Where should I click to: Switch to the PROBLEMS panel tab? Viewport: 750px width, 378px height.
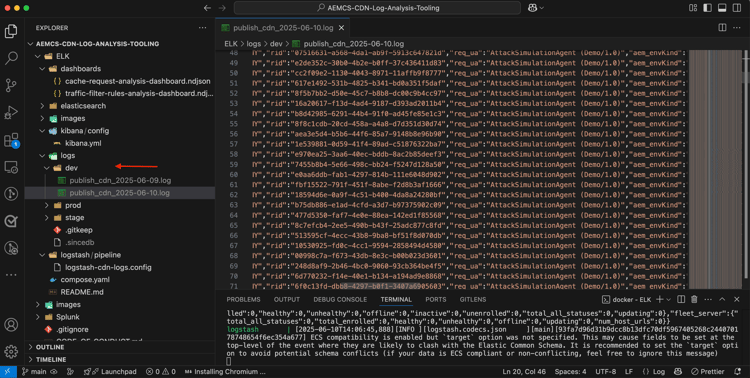coord(243,300)
